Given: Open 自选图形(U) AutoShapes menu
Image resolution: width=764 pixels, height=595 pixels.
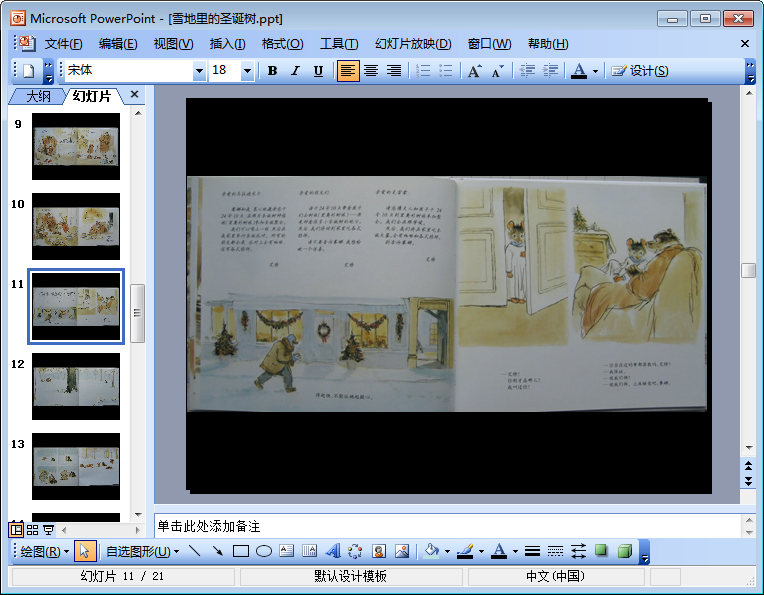Looking at the screenshot, I should (143, 552).
